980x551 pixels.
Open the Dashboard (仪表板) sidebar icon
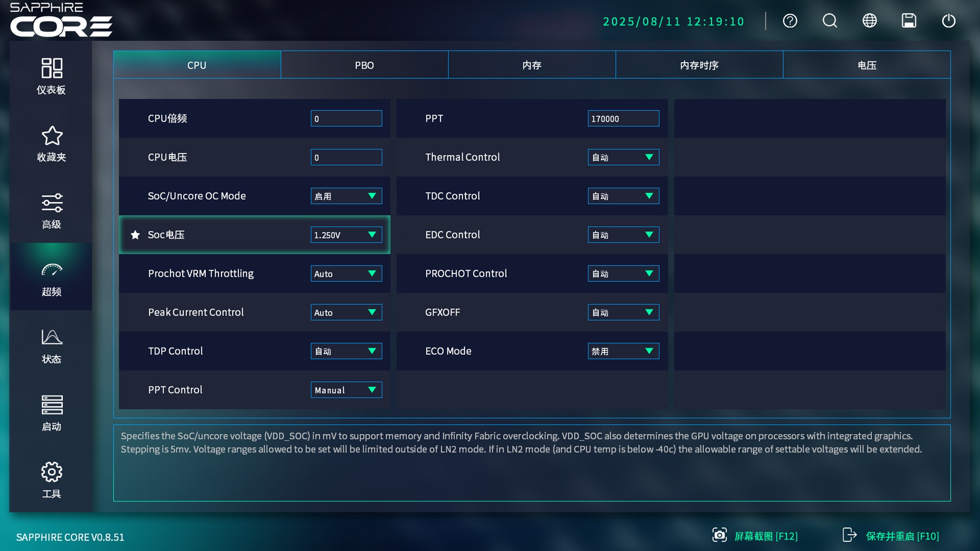pyautogui.click(x=51, y=75)
